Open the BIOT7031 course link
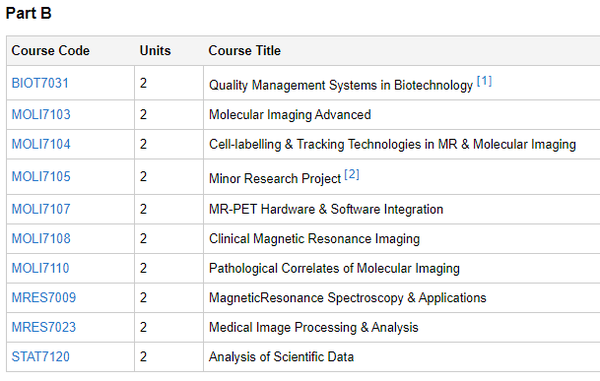The width and height of the screenshot is (600, 381). click(x=40, y=83)
